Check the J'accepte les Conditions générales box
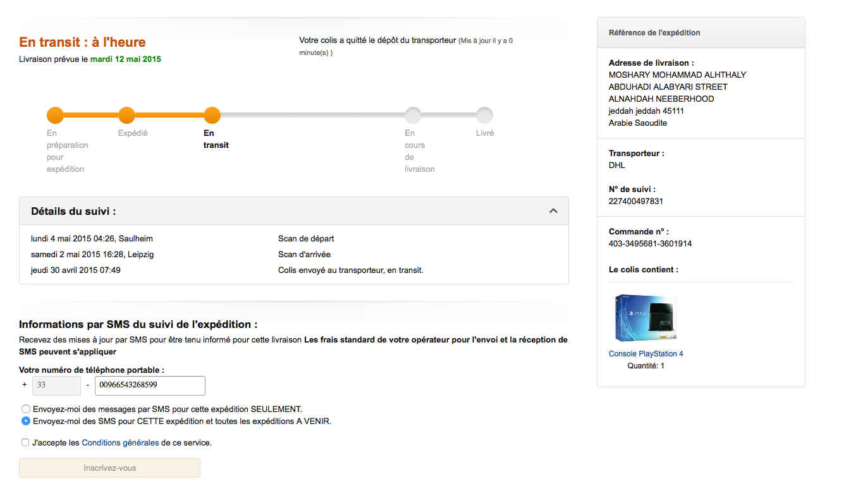This screenshot has width=868, height=491. click(25, 442)
